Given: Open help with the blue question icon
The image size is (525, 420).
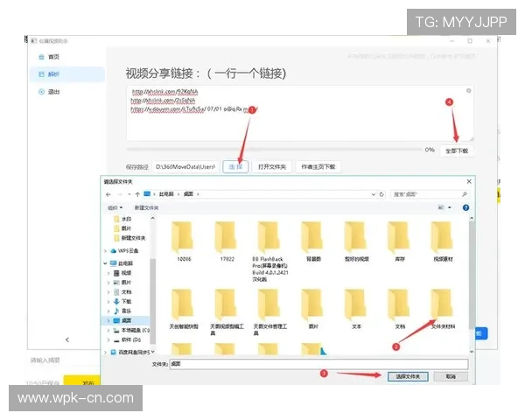Looking at the screenshot, I should (465, 207).
